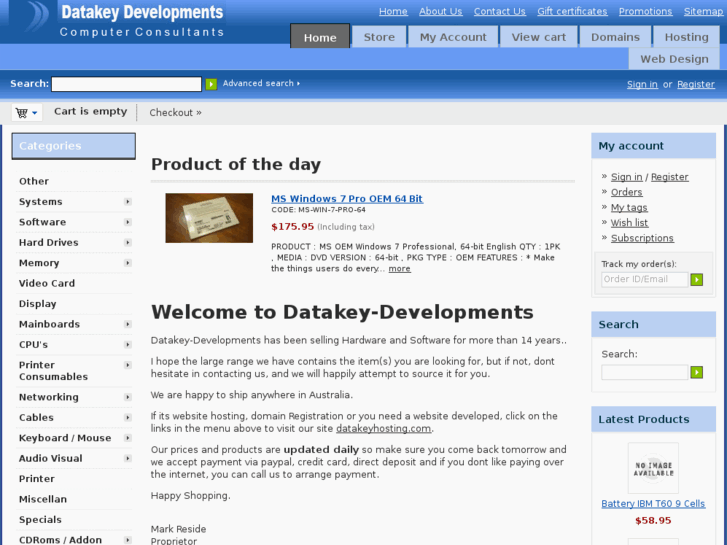Screen dimensions: 727x545
Task: Click Sign in link in header bar
Action: point(642,84)
